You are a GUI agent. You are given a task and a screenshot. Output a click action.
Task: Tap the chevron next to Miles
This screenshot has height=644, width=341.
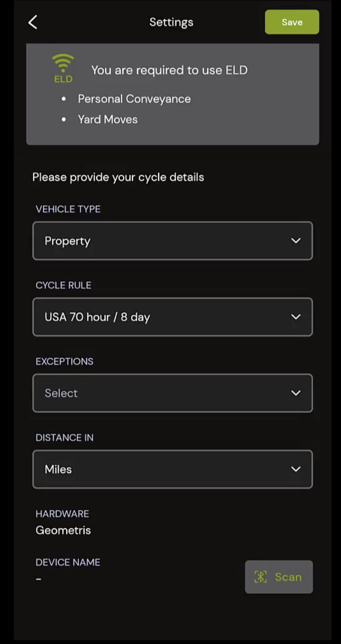coord(296,469)
